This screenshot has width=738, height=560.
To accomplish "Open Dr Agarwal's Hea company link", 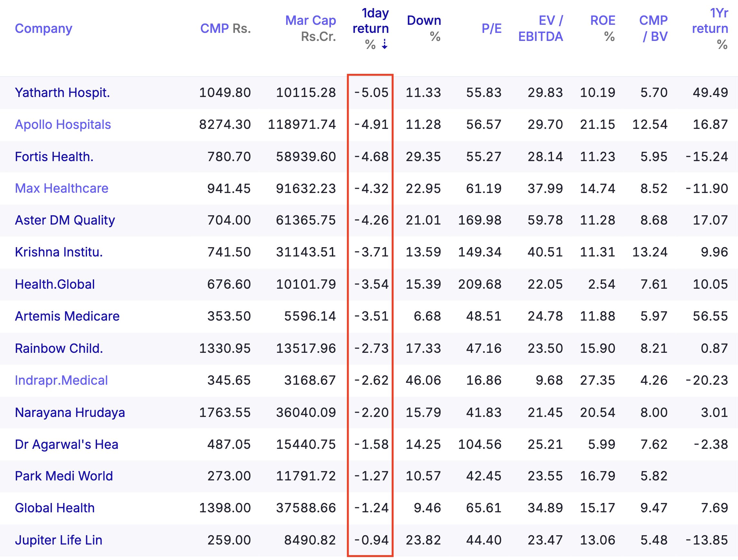I will pyautogui.click(x=67, y=445).
